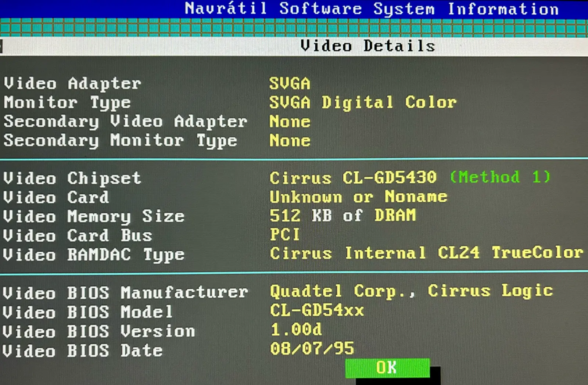Click the green OK button
The height and width of the screenshot is (385, 588).
click(x=387, y=368)
